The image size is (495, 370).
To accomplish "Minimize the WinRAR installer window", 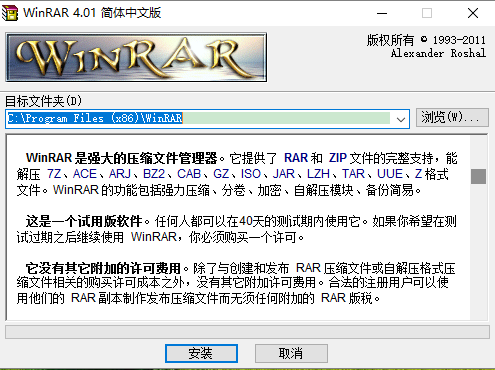I will pyautogui.click(x=382, y=13).
